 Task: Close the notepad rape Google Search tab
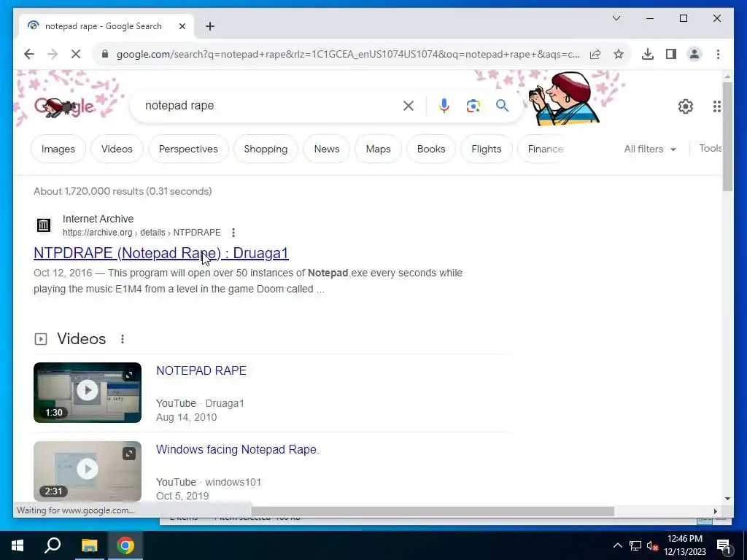(x=182, y=26)
